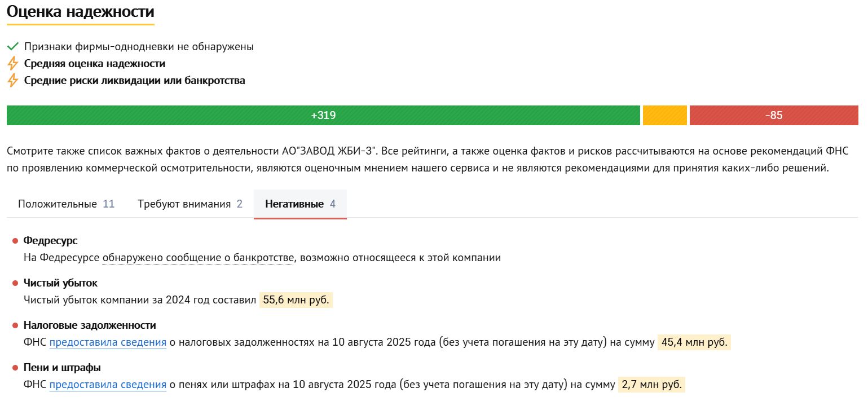Open предоставила сведения link under Налоговые задолженности
Image resolution: width=868 pixels, height=401 pixels.
(108, 342)
